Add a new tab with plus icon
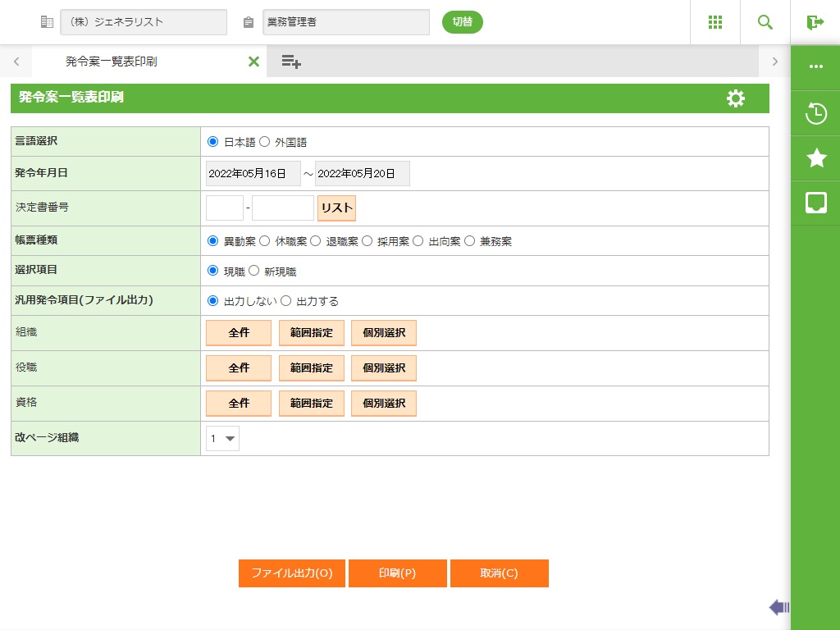Viewport: 840px width, 630px height. coord(291,62)
